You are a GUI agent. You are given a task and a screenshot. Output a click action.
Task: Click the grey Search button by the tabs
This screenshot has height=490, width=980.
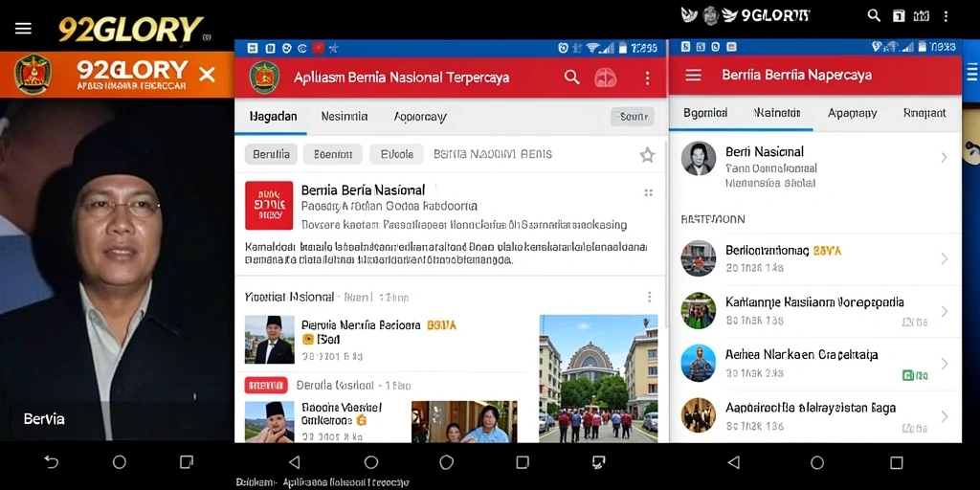(633, 116)
